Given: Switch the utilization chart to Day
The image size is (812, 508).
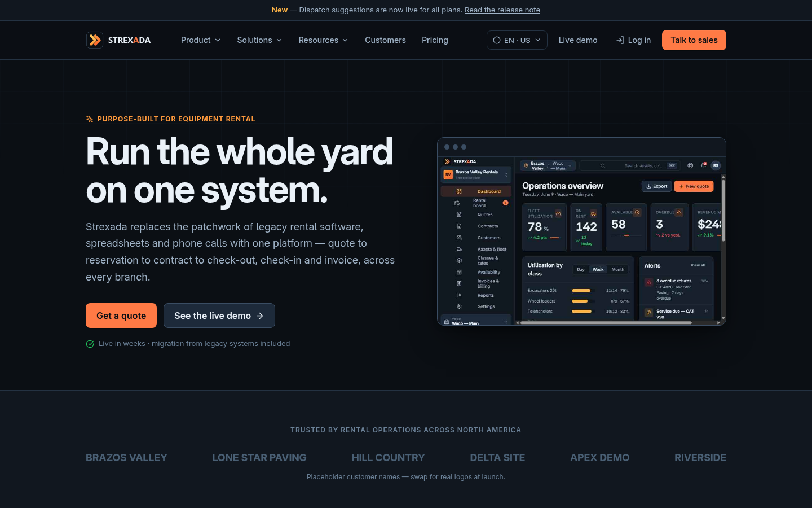Looking at the screenshot, I should (x=581, y=269).
